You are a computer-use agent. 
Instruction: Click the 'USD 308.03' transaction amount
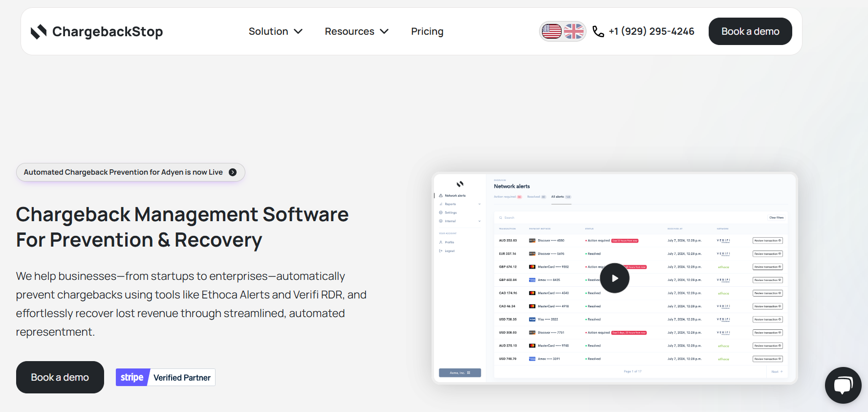tap(508, 333)
